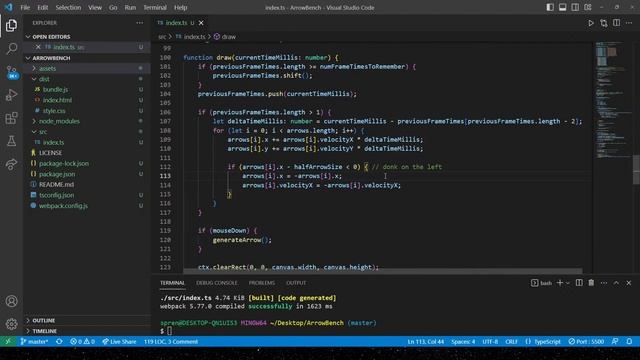
Task: Click Ln 113, Col 44 in the status bar
Action: tap(425, 342)
